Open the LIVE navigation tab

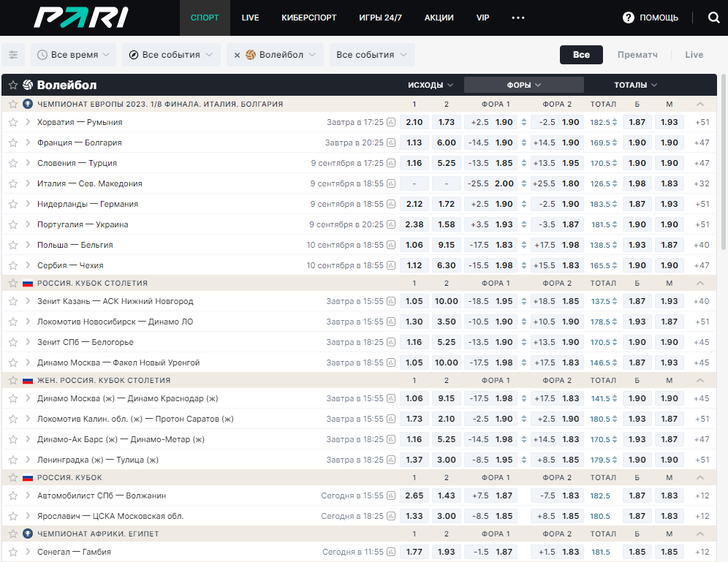[x=250, y=18]
